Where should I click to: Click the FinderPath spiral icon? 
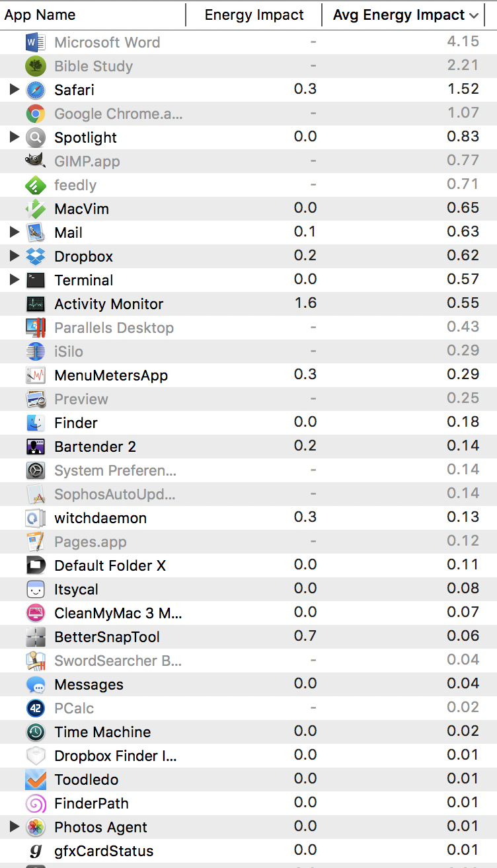coord(35,804)
